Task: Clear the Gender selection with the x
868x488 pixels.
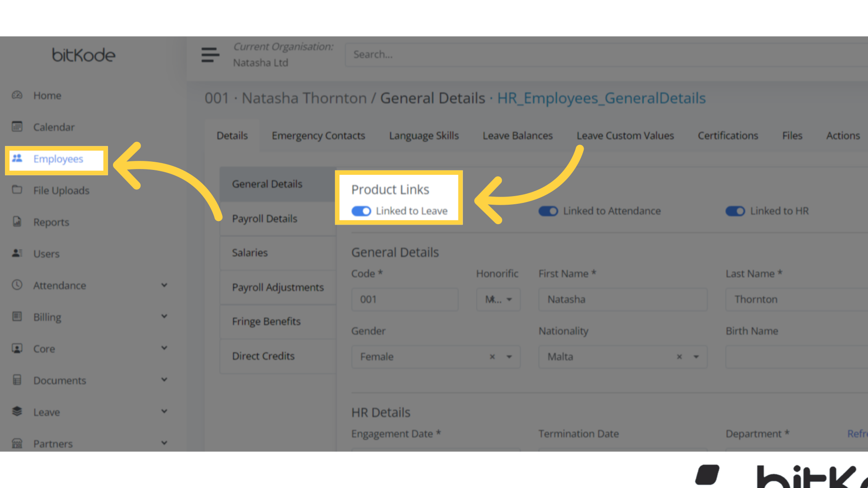Action: (x=492, y=357)
